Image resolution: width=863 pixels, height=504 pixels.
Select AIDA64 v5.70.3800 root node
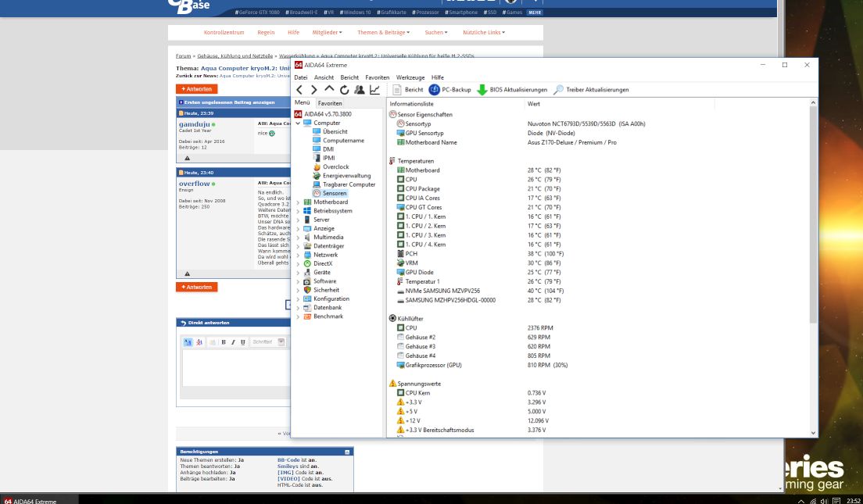coord(328,114)
